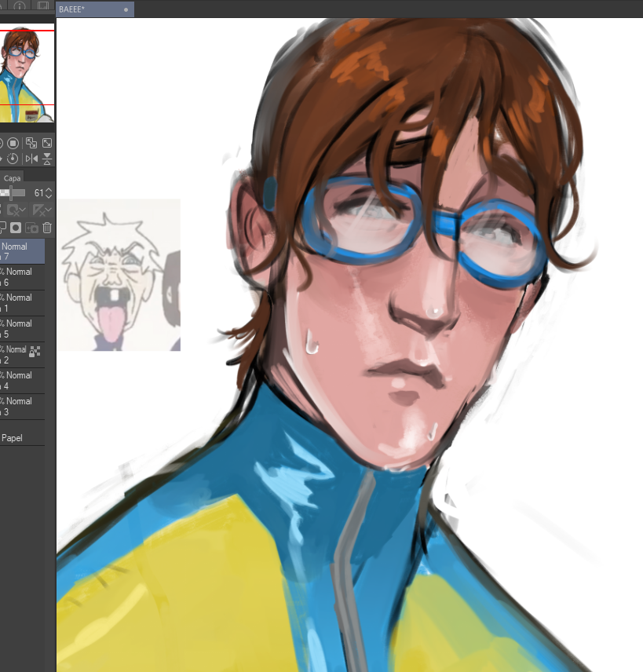The image size is (643, 672).
Task: Select layer 7 in the layer list
Action: coord(22,251)
